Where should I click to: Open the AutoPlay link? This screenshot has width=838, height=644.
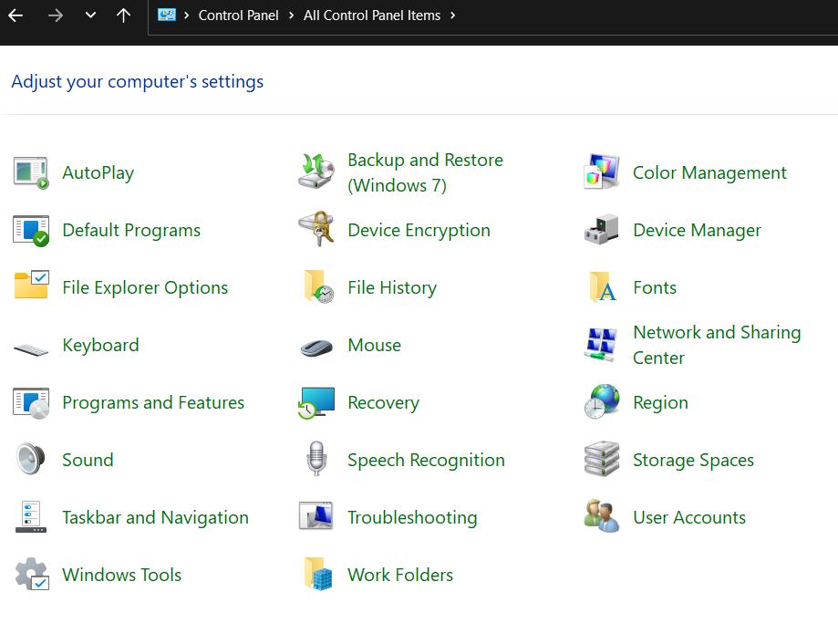(x=98, y=172)
